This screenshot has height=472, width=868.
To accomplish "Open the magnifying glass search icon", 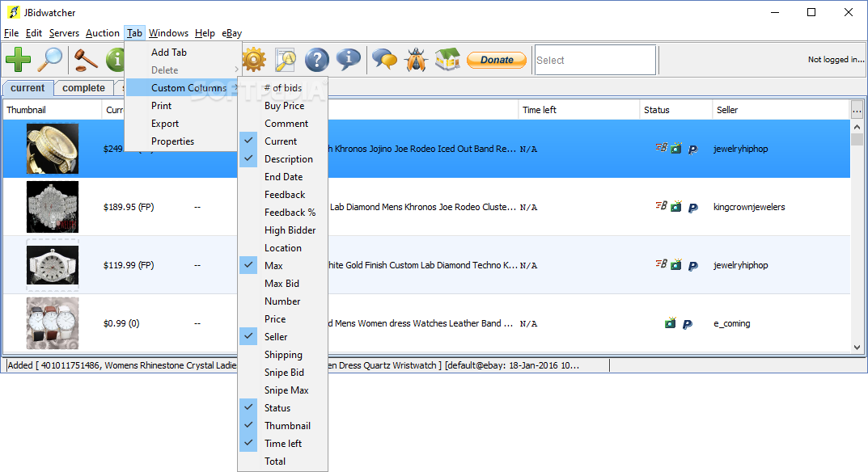I will [50, 60].
